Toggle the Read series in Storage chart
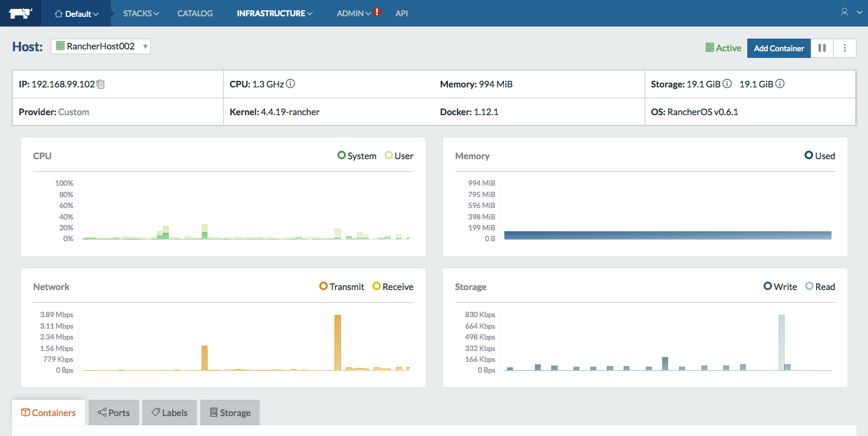868x436 pixels. tap(820, 286)
